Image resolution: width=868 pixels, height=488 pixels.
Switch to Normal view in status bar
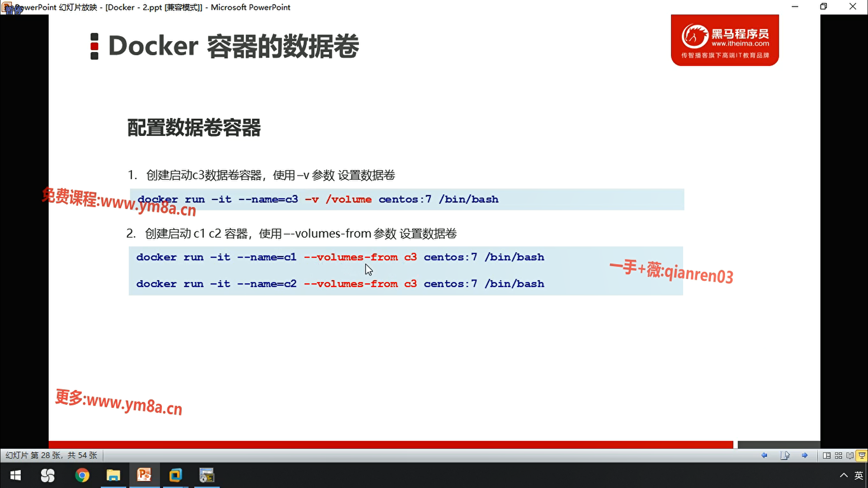[826, 455]
